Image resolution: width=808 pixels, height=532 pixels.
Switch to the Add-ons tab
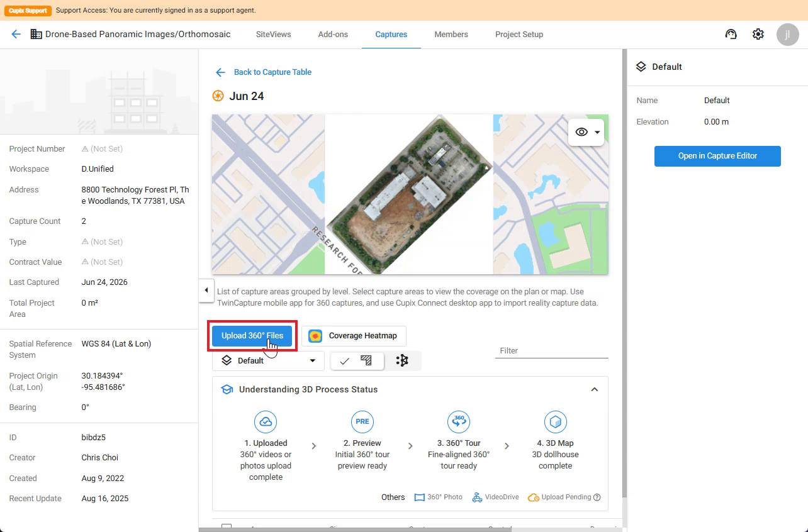333,35
